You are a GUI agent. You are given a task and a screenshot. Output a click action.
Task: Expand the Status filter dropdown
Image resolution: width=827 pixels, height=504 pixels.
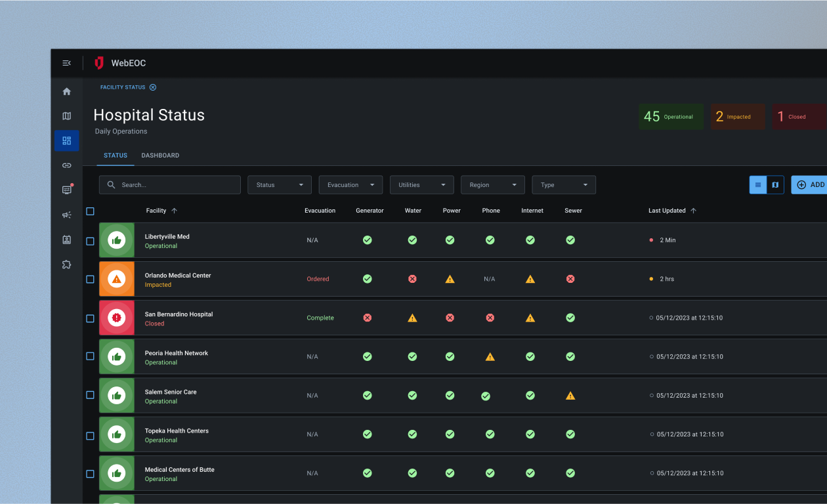pyautogui.click(x=279, y=185)
